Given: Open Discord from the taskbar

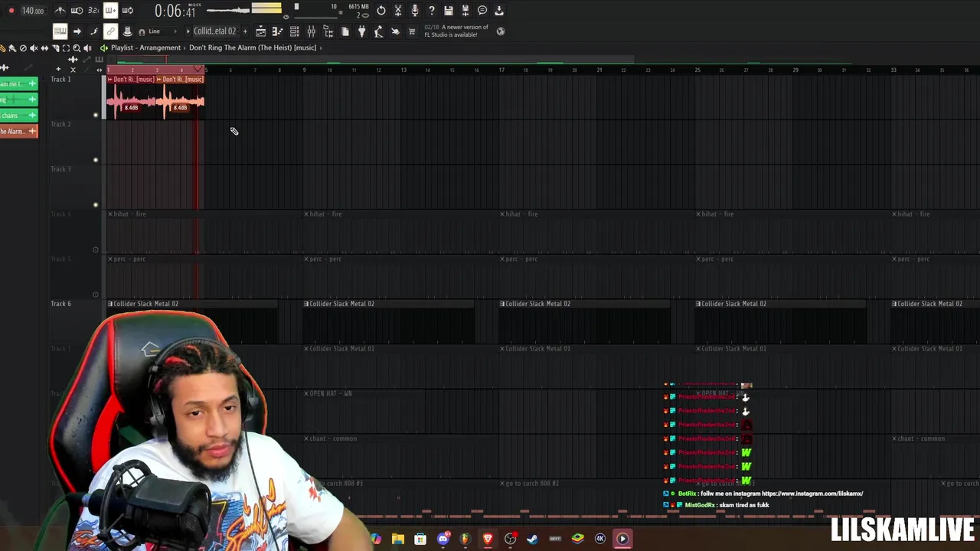Looking at the screenshot, I should click(443, 539).
